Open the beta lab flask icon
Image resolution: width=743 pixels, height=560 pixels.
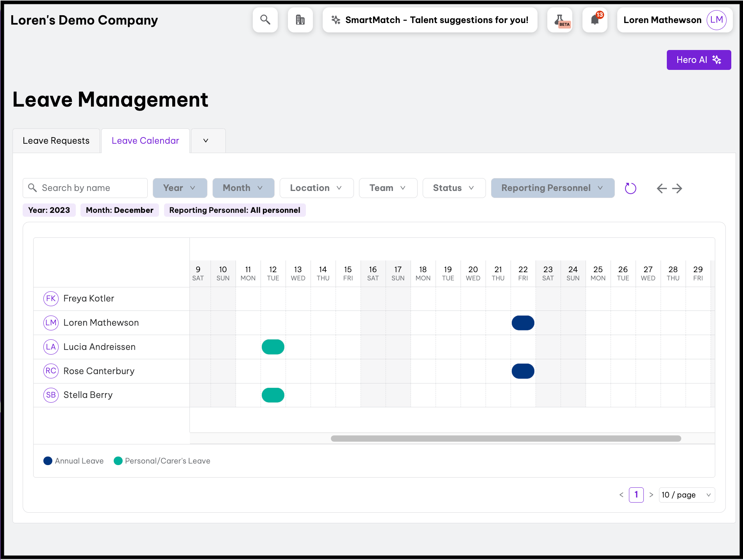coord(559,20)
